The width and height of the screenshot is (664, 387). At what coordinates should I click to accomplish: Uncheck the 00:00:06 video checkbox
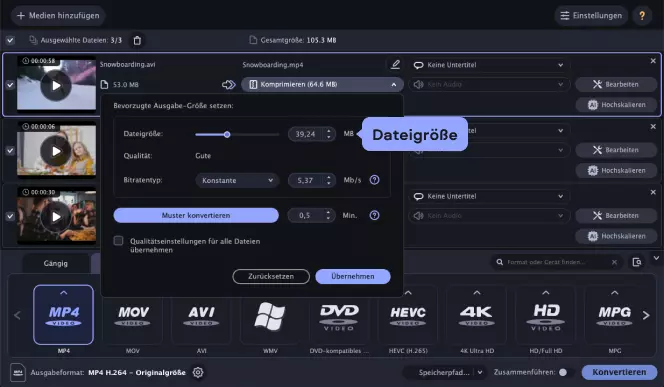(10, 150)
